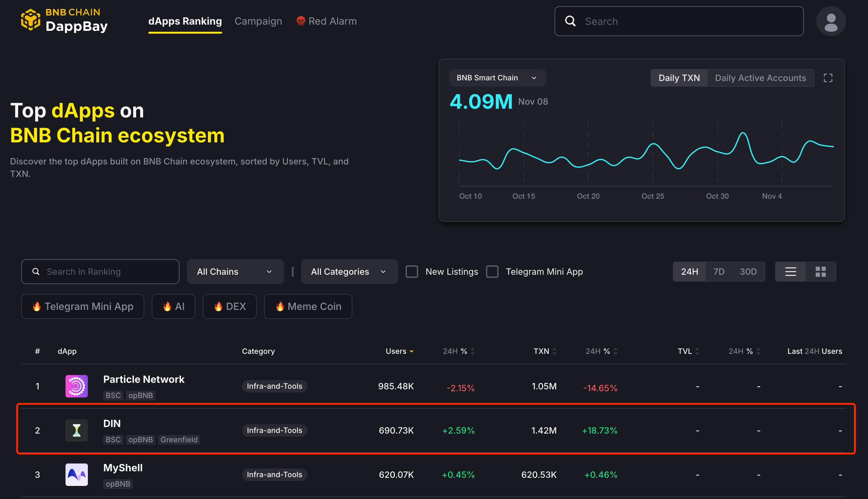Click the MyShell app icon

coord(76,475)
